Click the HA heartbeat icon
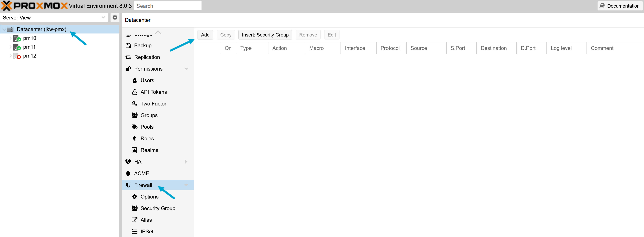Screen dimensions: 644x237 pos(128,162)
